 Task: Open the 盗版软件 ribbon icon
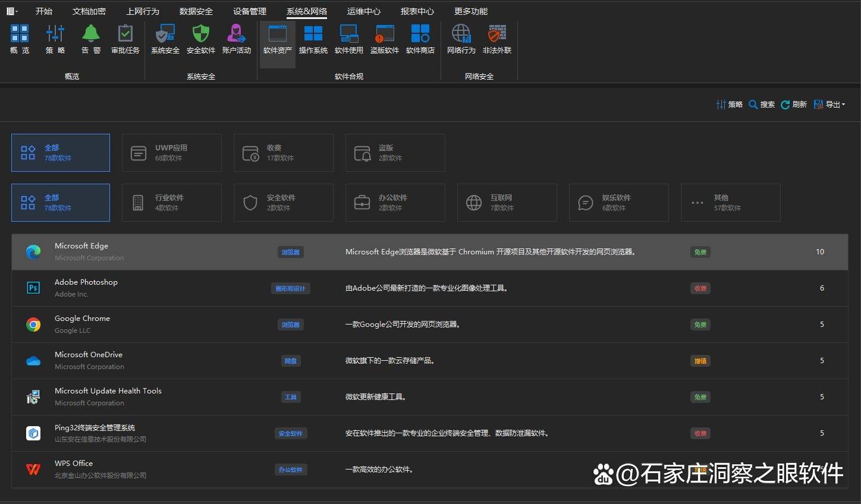[385, 39]
